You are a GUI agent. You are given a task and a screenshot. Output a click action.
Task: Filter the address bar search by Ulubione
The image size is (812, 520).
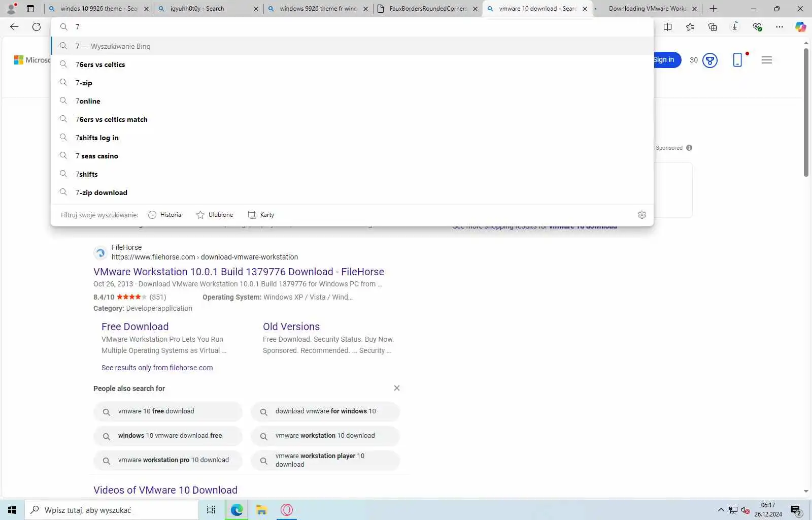click(215, 215)
